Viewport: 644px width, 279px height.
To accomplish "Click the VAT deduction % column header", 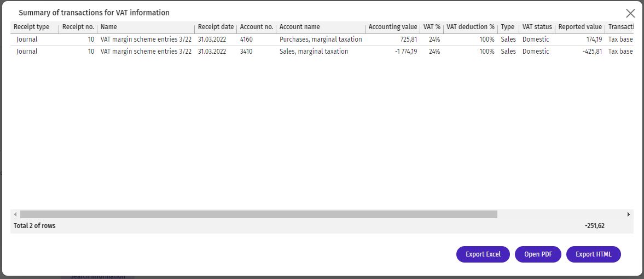I will click(x=470, y=27).
